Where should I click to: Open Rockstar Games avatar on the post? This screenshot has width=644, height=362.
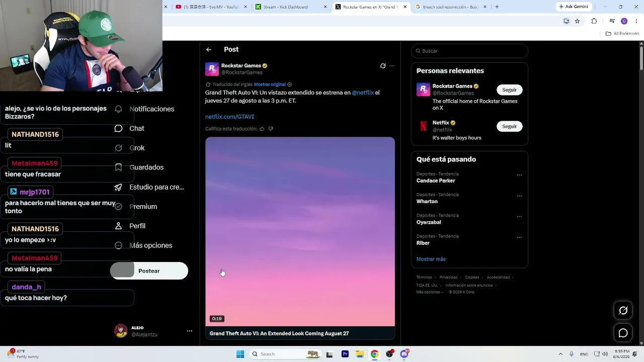coord(212,69)
